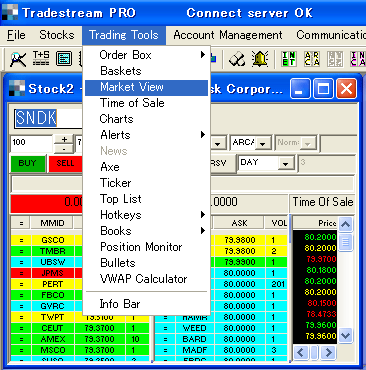
Task: Open the list window toolbar icon
Action: tap(64, 59)
